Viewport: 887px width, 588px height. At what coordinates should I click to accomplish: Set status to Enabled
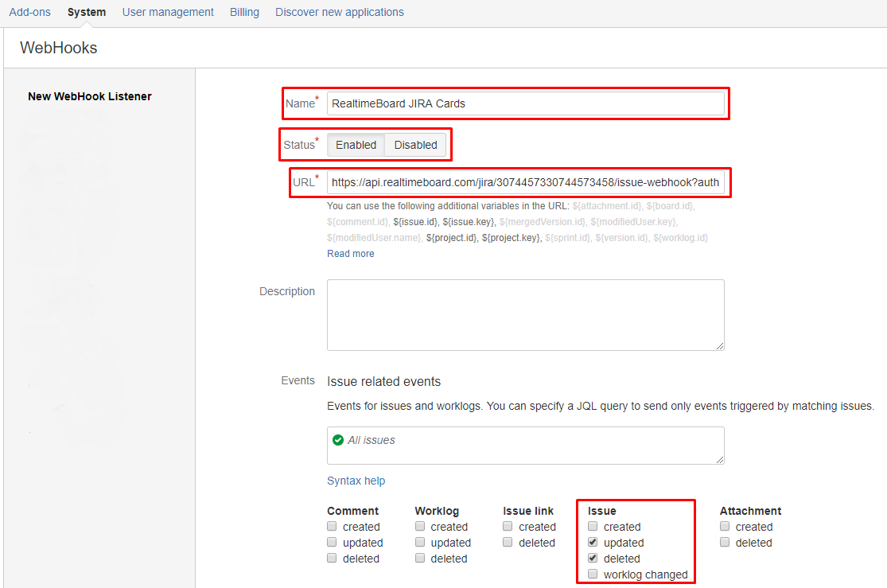(x=356, y=145)
